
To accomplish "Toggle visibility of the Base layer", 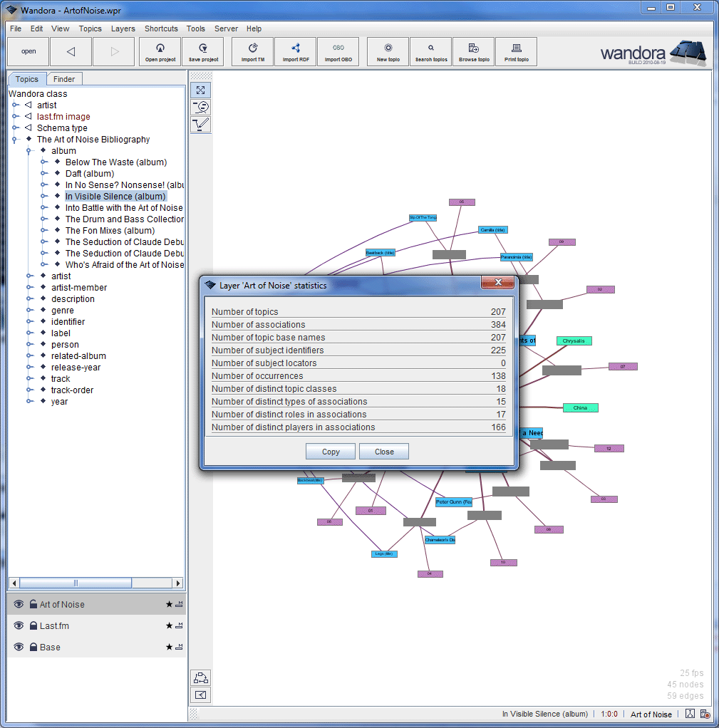I will (17, 647).
